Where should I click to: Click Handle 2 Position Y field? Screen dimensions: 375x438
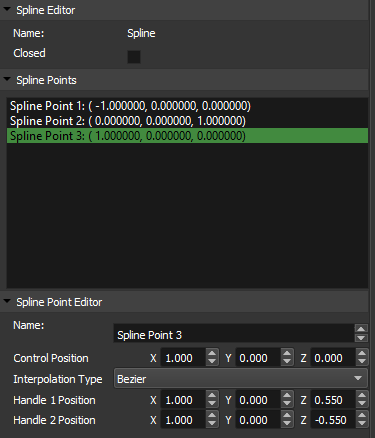(x=258, y=419)
